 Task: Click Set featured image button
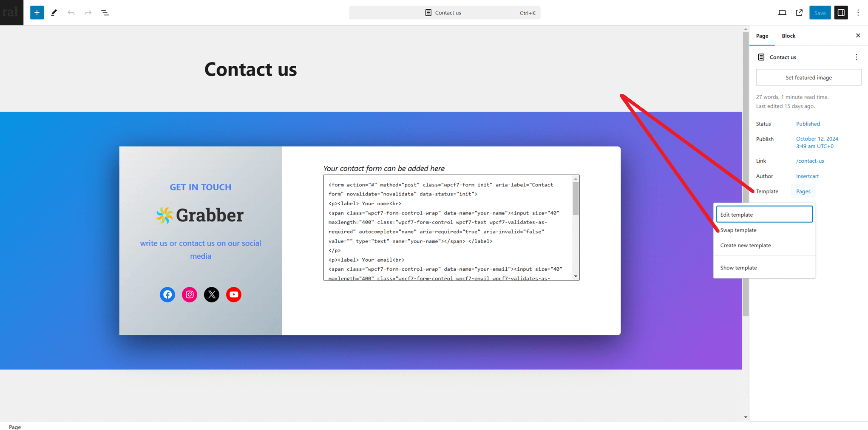(x=808, y=78)
